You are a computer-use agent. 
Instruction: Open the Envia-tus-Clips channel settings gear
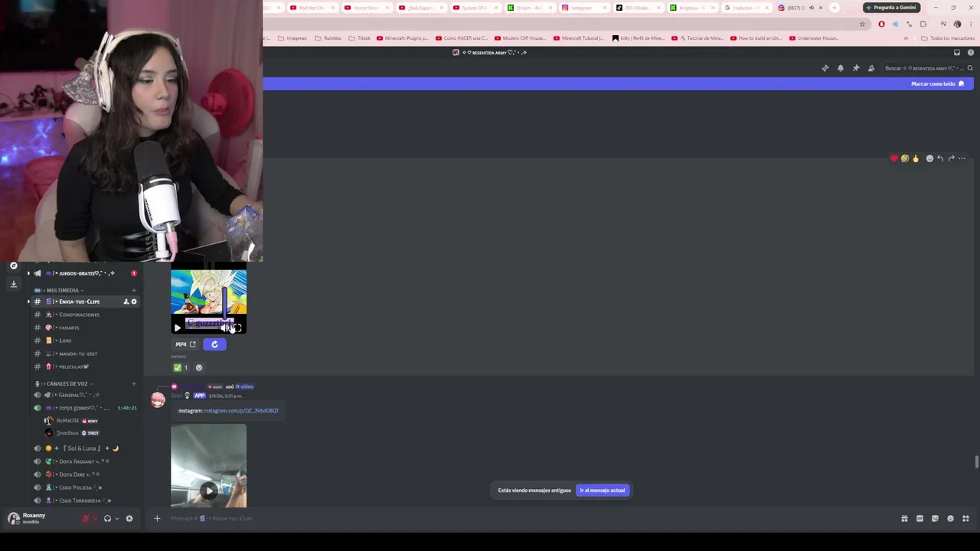pyautogui.click(x=134, y=302)
